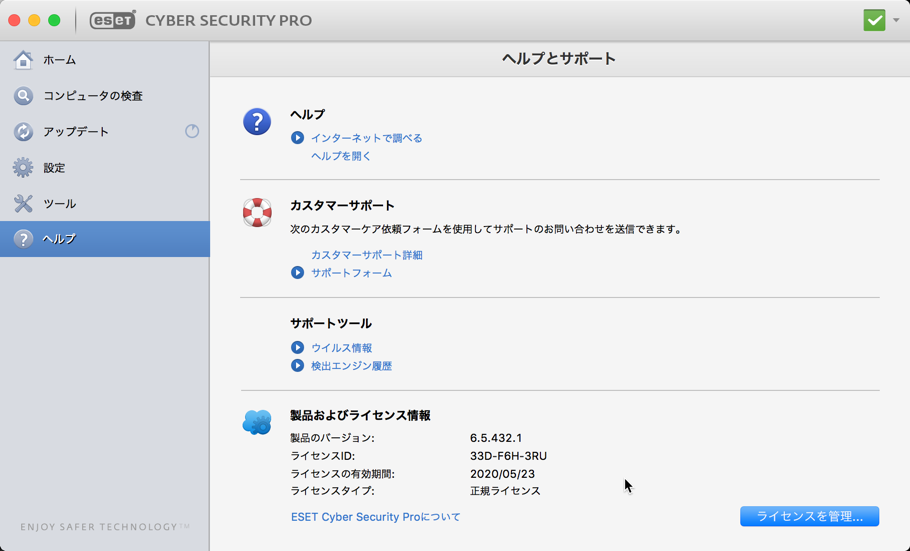The image size is (910, 551).
Task: Click the ライセンスタイプ: label
Action: (333, 491)
